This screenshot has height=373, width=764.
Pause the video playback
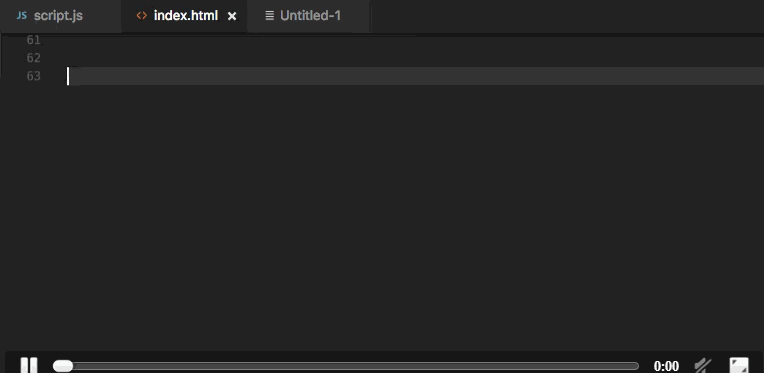29,365
